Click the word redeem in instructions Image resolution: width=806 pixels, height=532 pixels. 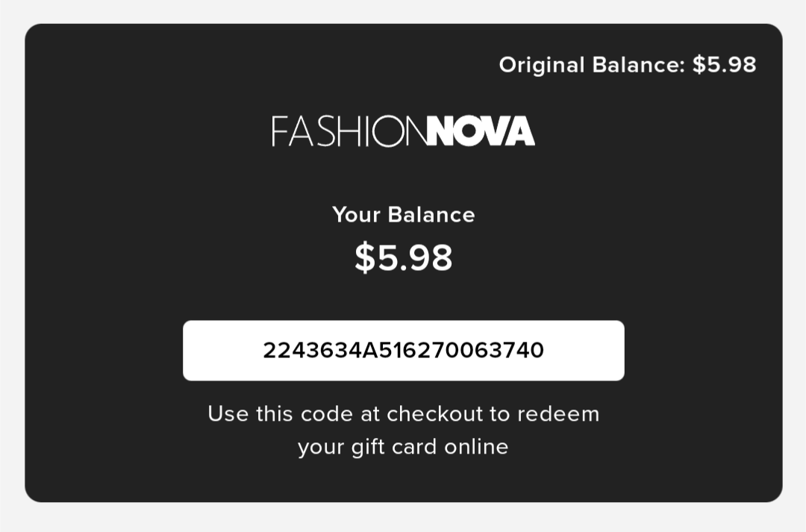coord(558,414)
